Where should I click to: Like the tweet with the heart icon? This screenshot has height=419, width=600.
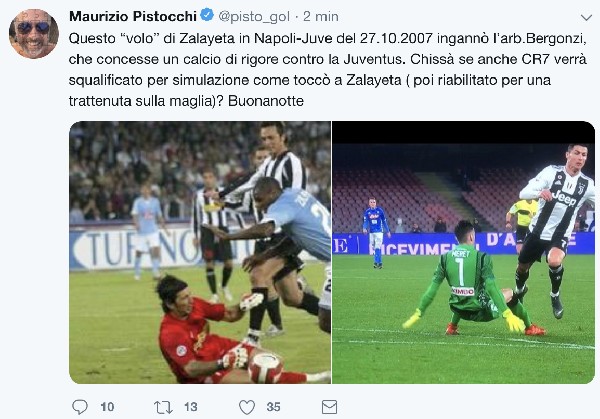[247, 407]
